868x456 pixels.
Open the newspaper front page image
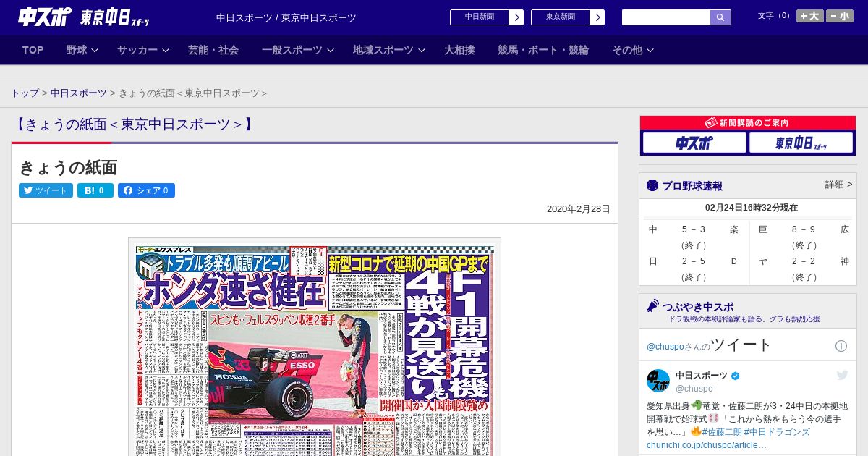[x=315, y=347]
